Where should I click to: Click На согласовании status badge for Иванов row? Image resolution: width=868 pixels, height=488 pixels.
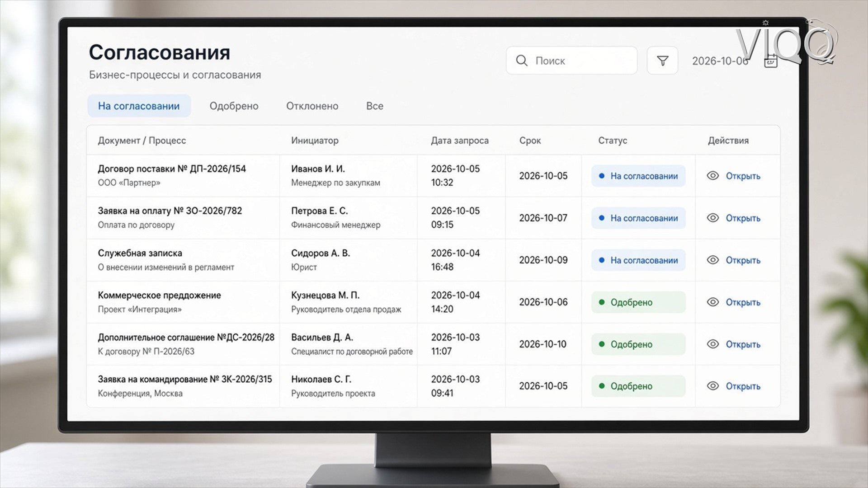tap(638, 176)
